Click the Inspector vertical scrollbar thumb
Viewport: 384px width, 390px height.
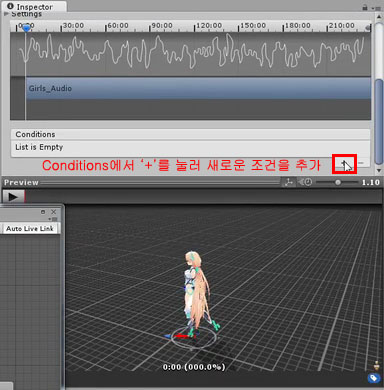[379, 122]
